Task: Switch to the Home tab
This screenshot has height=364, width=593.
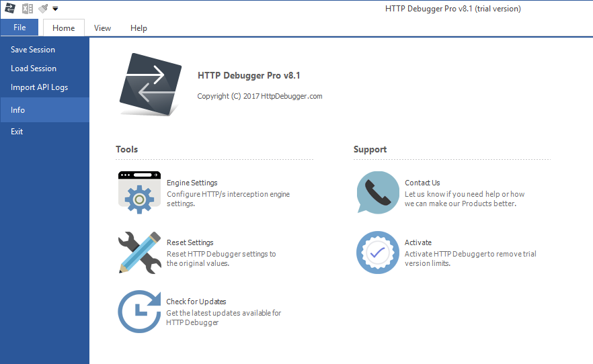Action: (x=63, y=28)
